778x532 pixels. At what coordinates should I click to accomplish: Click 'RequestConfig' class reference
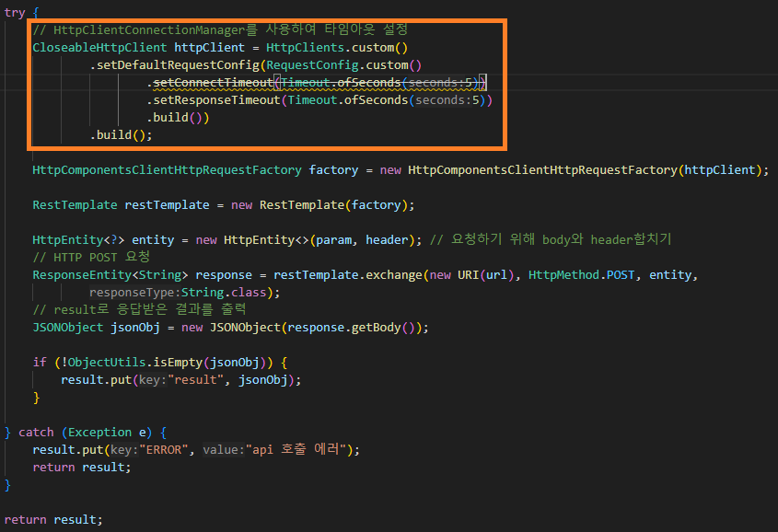click(x=313, y=65)
